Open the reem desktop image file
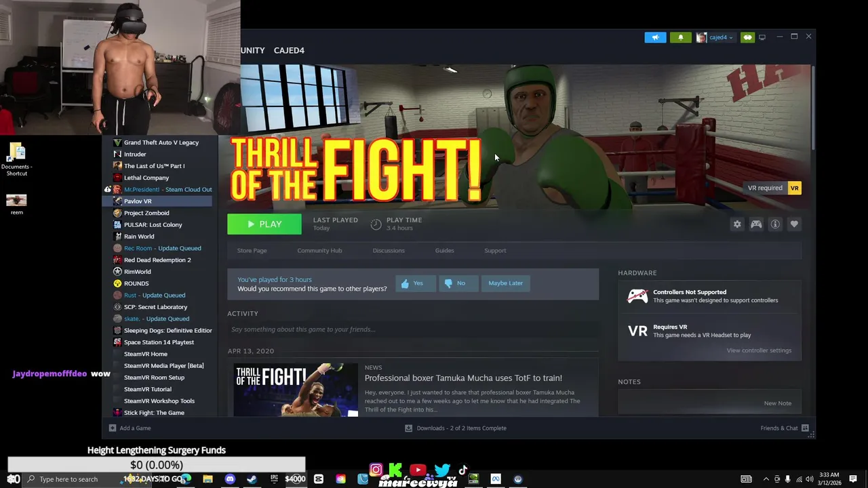The image size is (868, 488). (x=16, y=204)
